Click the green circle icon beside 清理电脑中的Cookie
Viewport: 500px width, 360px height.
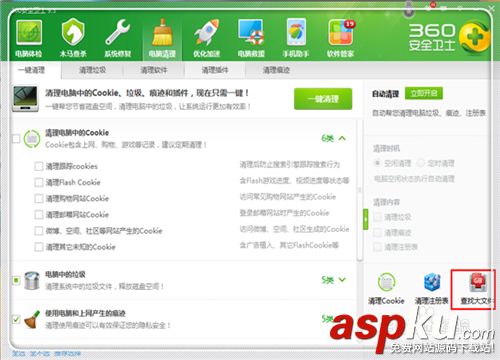(x=32, y=139)
